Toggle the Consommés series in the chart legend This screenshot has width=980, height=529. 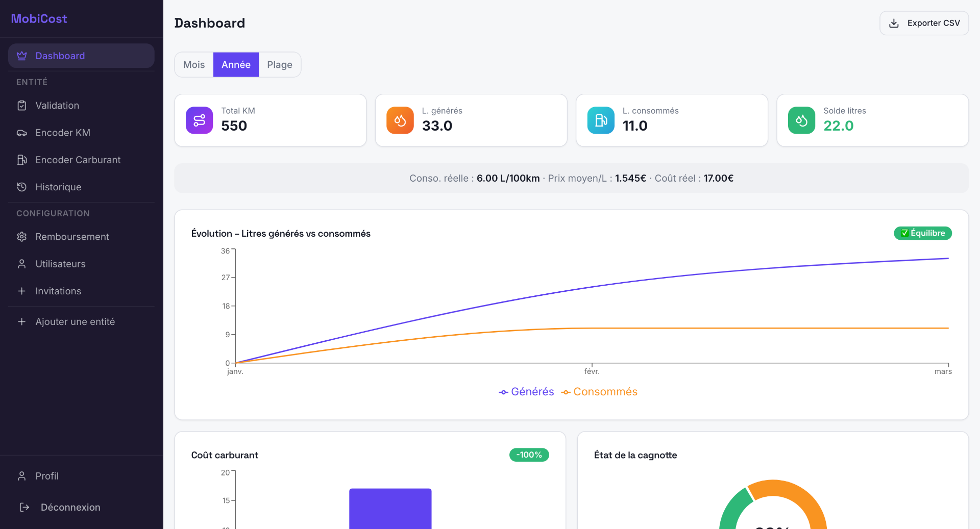click(x=599, y=392)
